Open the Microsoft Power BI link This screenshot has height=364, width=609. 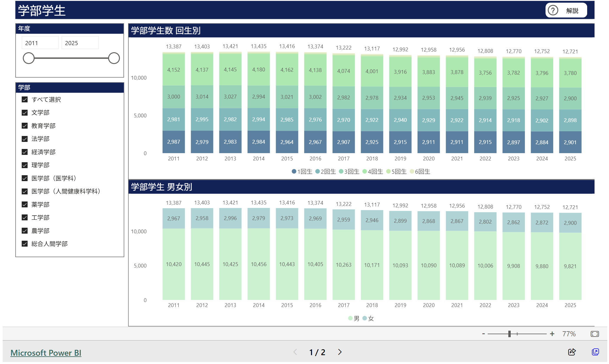click(46, 352)
